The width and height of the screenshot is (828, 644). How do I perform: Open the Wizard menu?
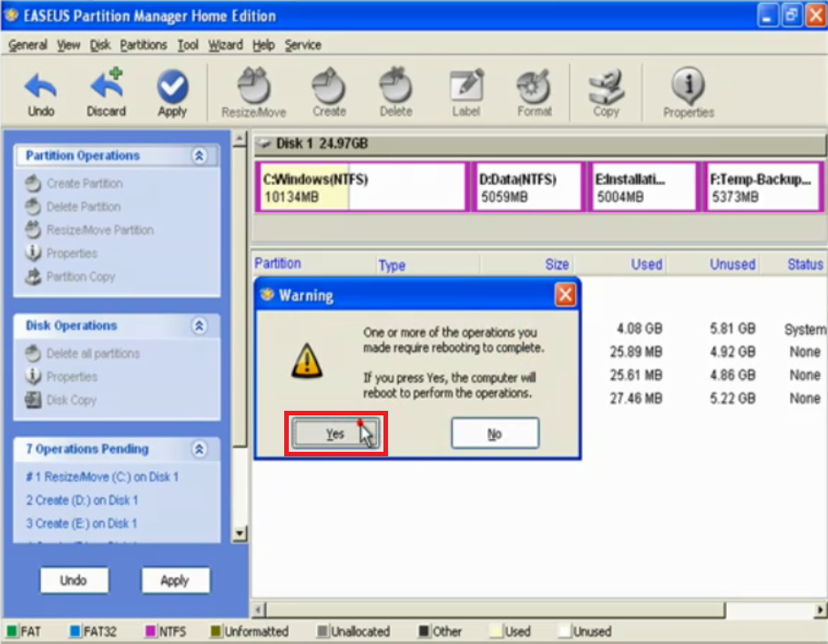(226, 46)
